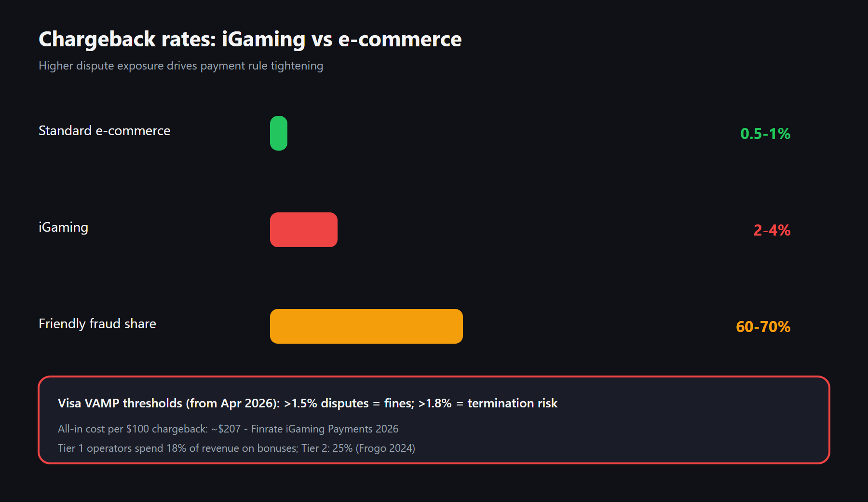The height and width of the screenshot is (502, 868).
Task: Click the green Standard e-commerce bar
Action: [279, 133]
